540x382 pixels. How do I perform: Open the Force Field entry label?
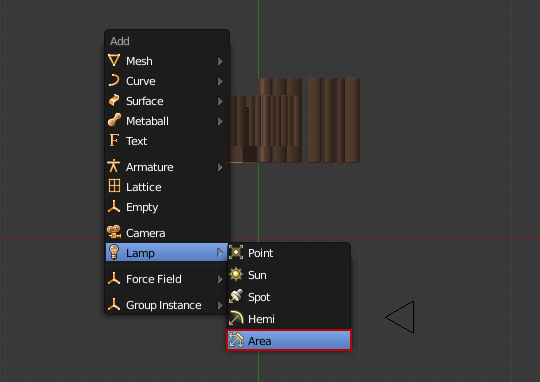coord(154,279)
